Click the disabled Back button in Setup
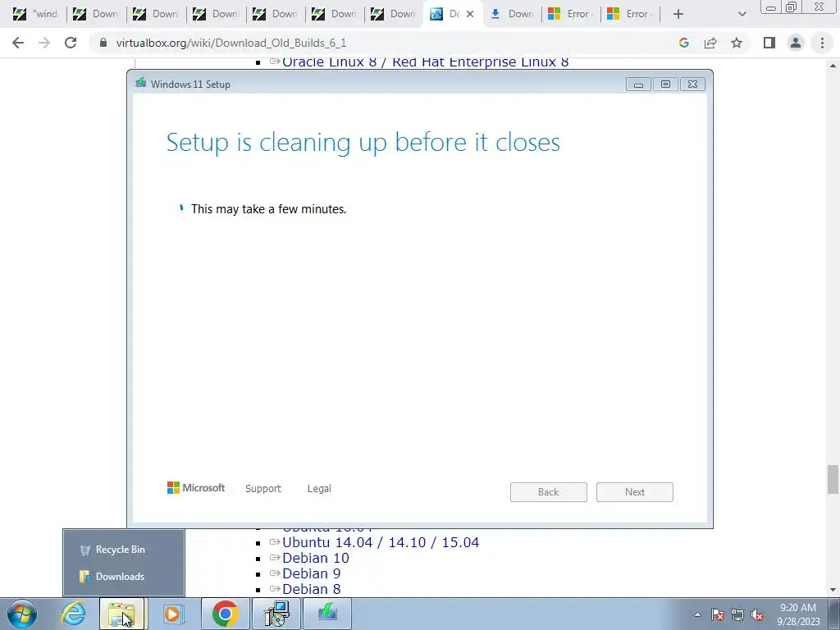 click(549, 492)
